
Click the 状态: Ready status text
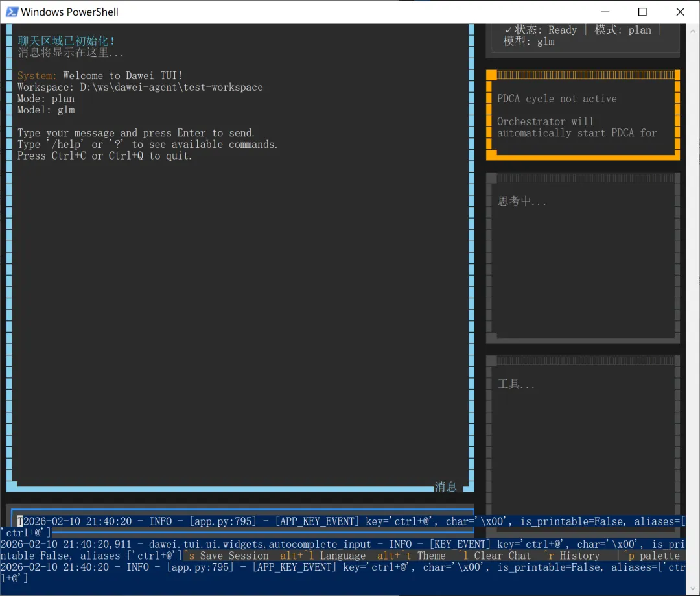point(541,30)
